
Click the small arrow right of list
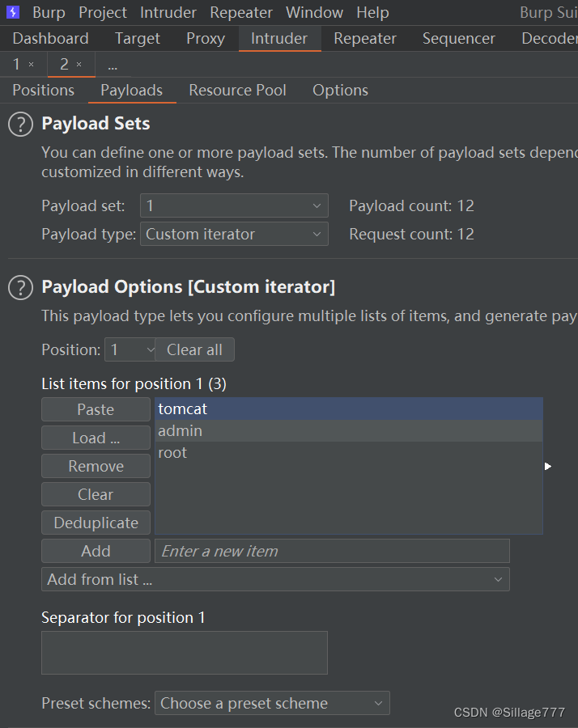point(548,466)
